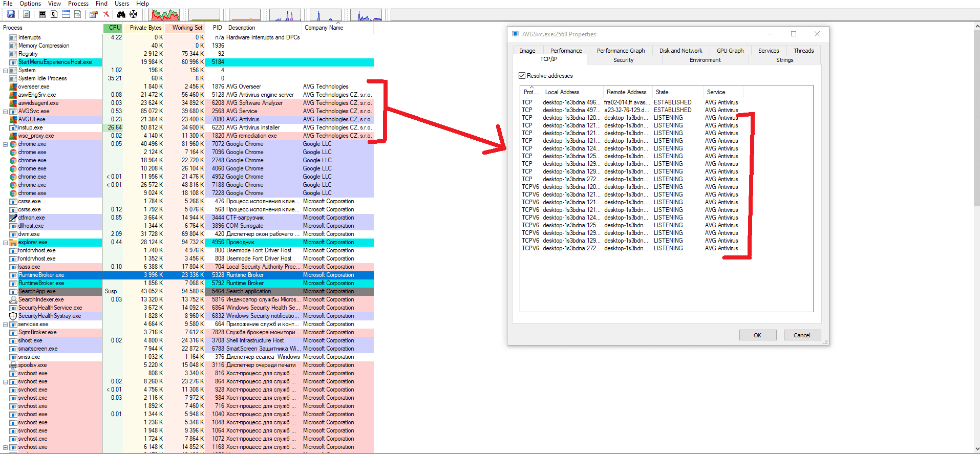
Task: Click the Refresh Now toolbar icon
Action: pyautogui.click(x=26, y=14)
